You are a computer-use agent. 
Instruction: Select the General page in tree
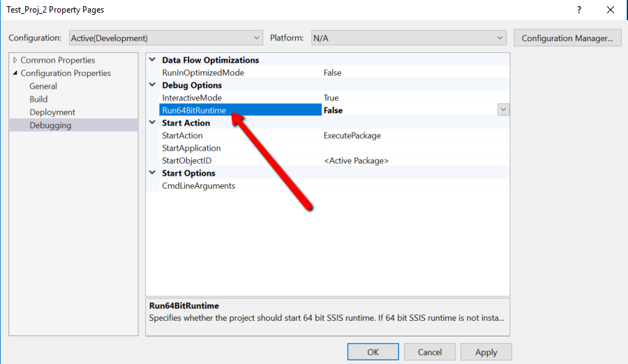pos(43,86)
